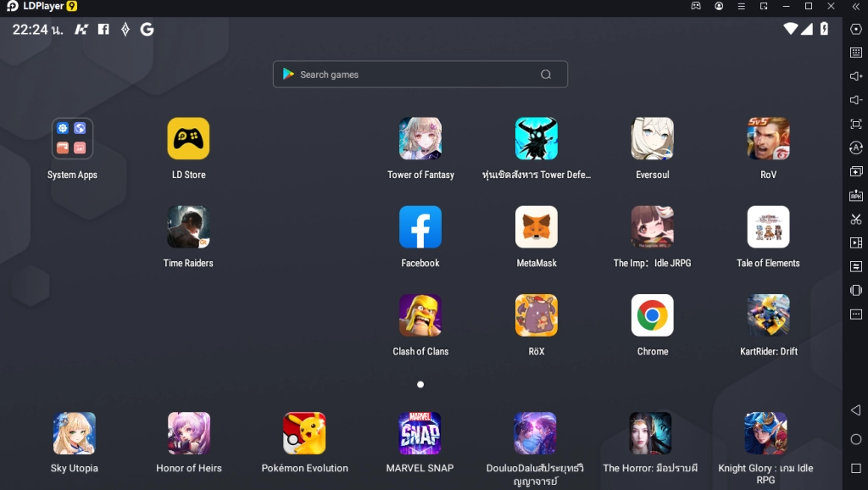Open the System Apps folder
The height and width of the screenshot is (490, 868).
73,138
